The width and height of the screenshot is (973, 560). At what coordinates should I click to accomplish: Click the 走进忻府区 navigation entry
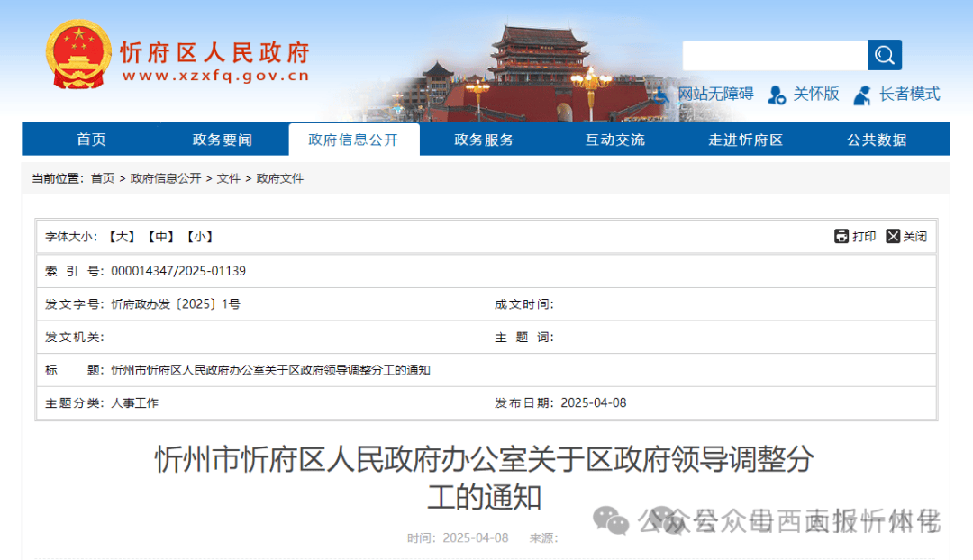pos(745,139)
